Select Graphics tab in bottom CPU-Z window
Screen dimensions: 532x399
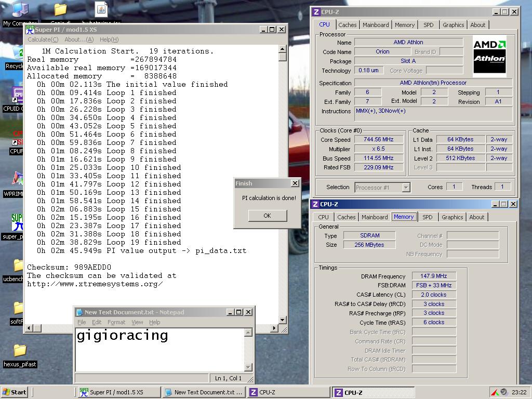point(453,217)
